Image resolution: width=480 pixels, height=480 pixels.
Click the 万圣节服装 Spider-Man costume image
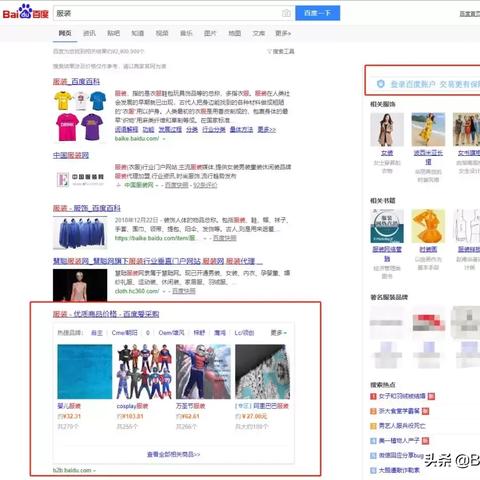[x=203, y=372]
